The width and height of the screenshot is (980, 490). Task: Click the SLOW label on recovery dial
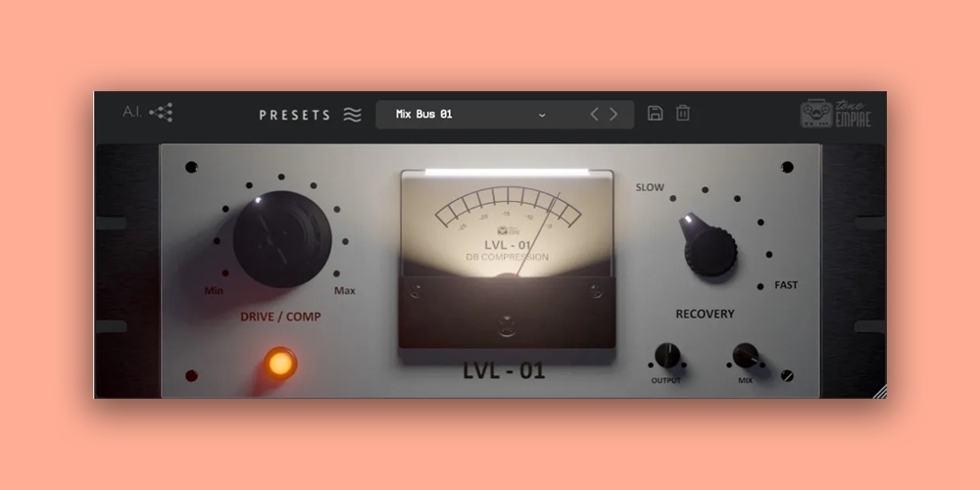[650, 187]
